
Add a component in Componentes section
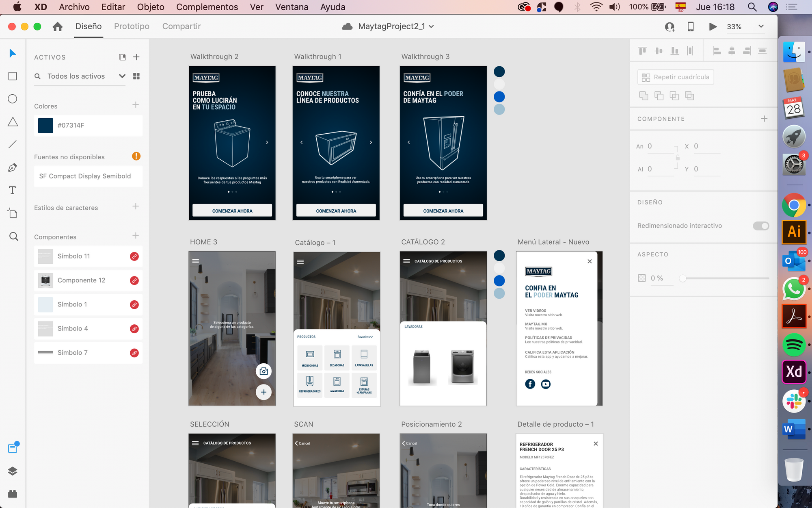tap(136, 236)
